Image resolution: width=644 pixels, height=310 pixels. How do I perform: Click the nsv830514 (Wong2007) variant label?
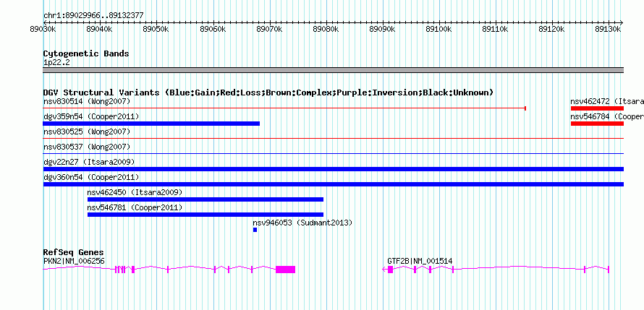point(87,101)
